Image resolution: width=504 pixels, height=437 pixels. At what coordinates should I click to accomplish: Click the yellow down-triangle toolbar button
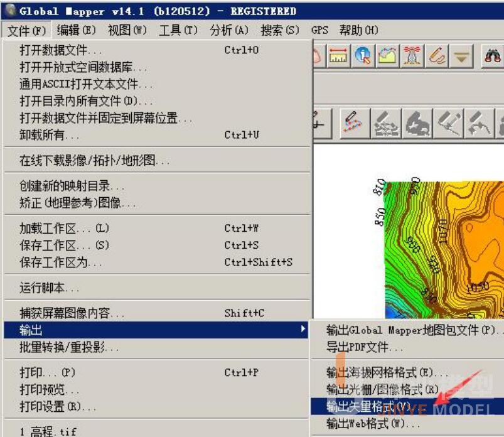461,56
